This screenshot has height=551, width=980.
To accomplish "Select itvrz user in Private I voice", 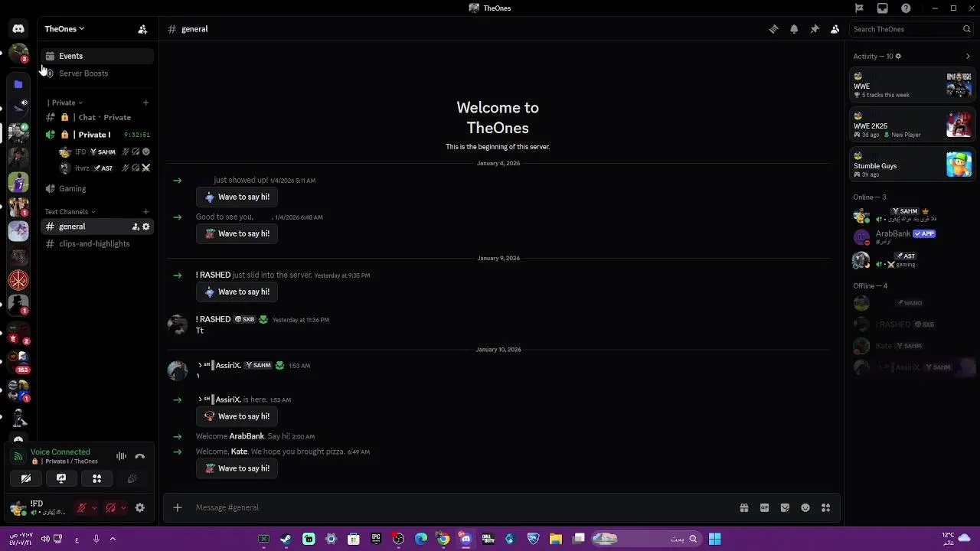I will click(105, 168).
